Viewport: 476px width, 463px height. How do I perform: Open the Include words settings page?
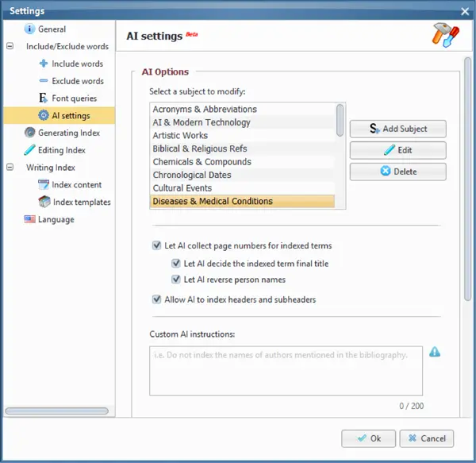pos(78,64)
